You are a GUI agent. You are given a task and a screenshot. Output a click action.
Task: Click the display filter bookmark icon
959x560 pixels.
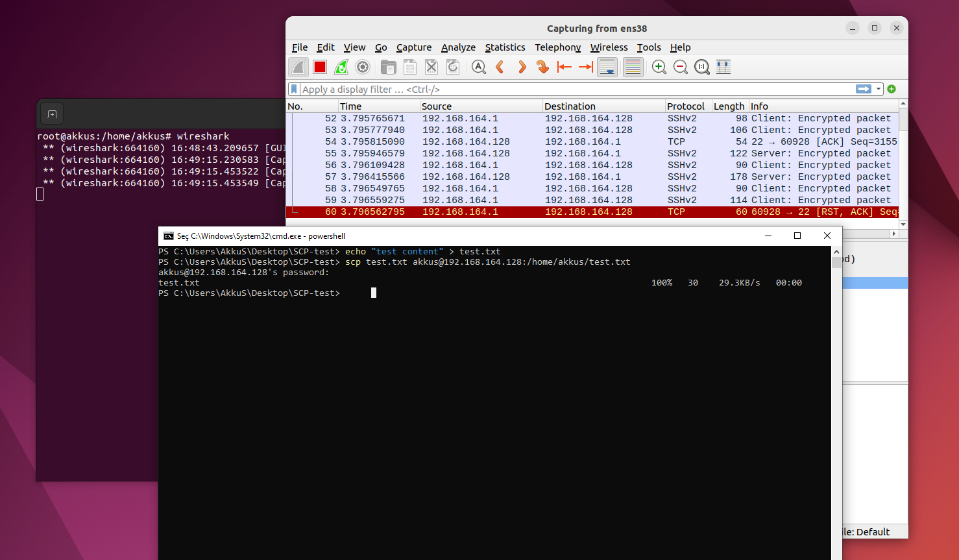(294, 89)
